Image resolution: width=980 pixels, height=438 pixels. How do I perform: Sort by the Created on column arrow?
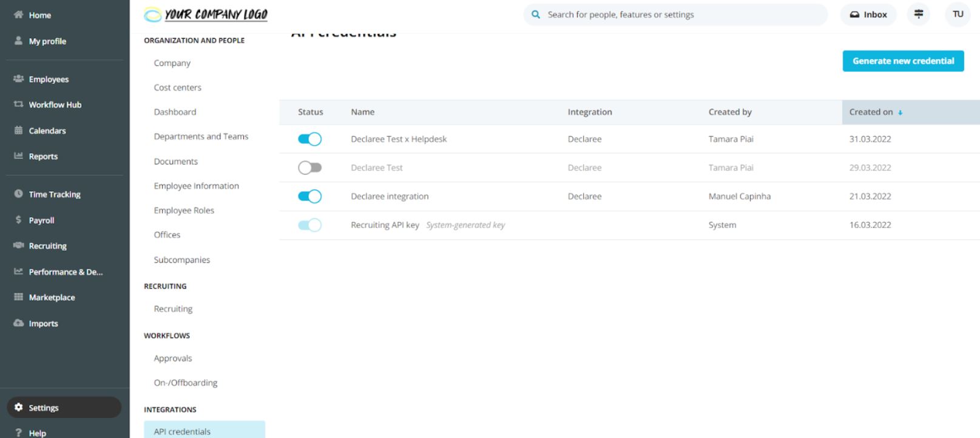coord(901,112)
